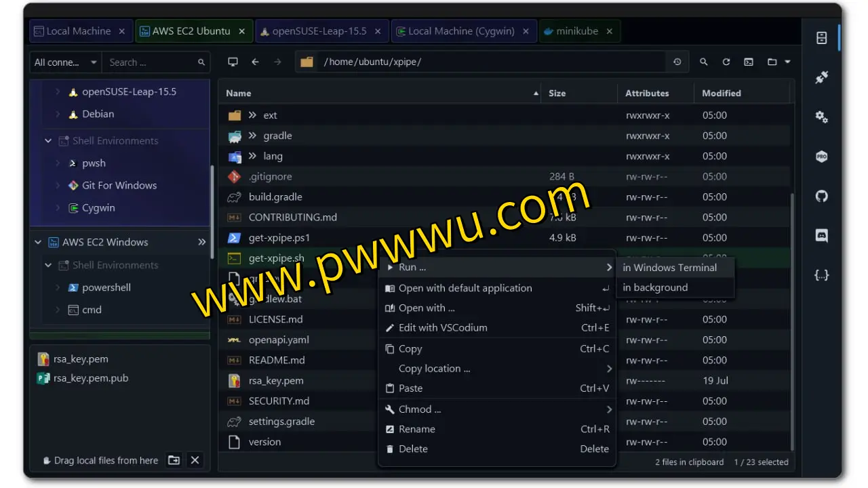This screenshot has width=868, height=488.
Task: Click the search magnifier in browser toolbar
Action: 703,62
